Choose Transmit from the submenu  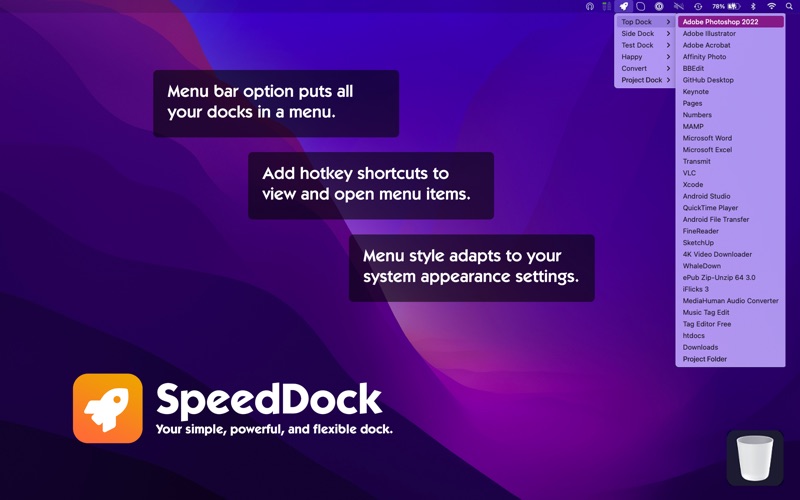(731, 161)
